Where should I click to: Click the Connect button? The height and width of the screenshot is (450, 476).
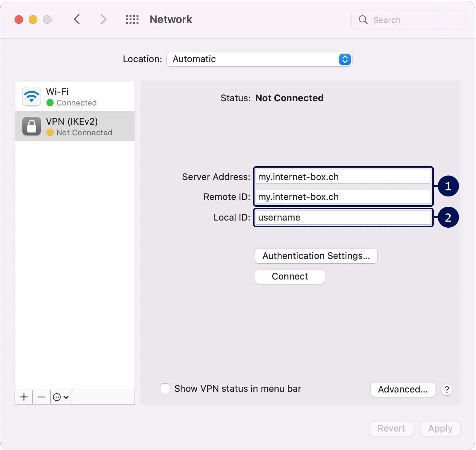290,277
